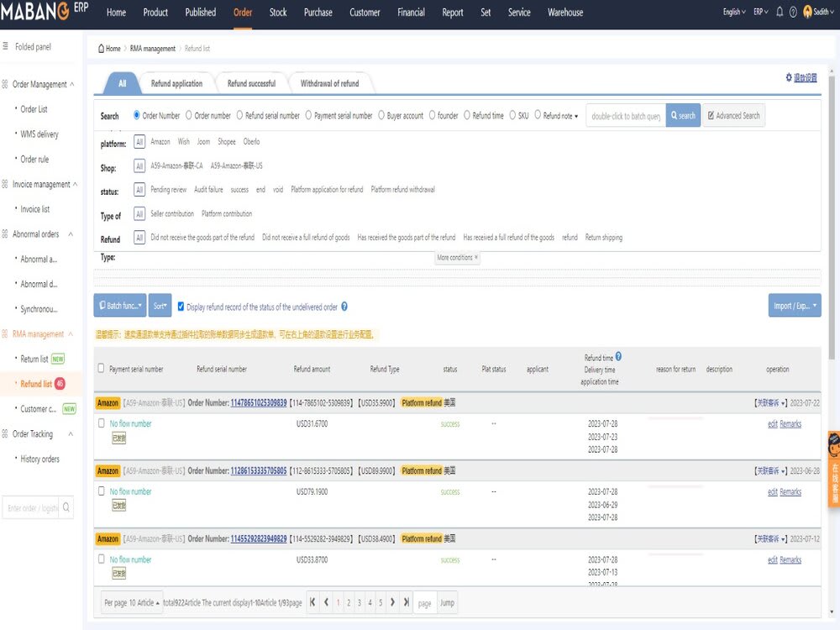The height and width of the screenshot is (630, 840).
Task: Go to first page with the pagination icon
Action: pyautogui.click(x=312, y=602)
